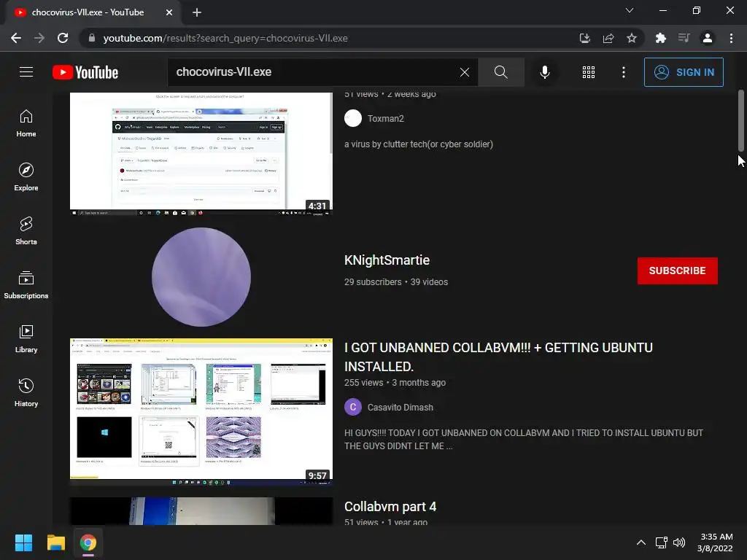The image size is (747, 560).
Task: Click Casavito Dimash purple avatar
Action: [353, 407]
